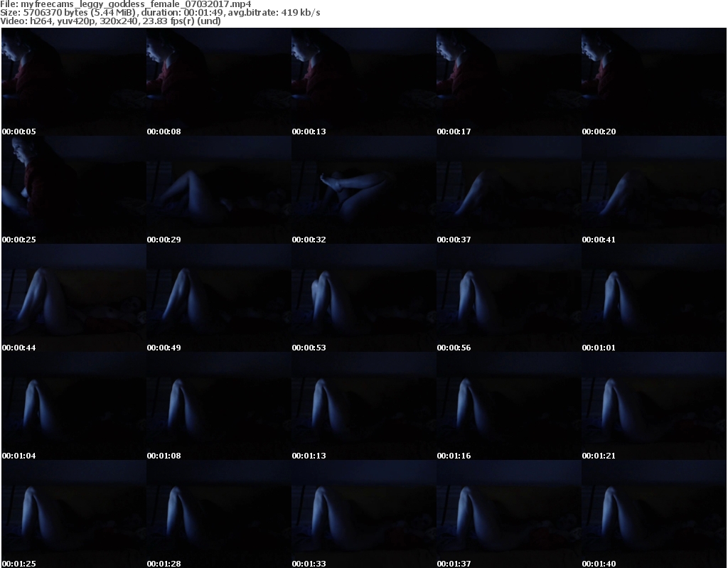
Task: Pick the frame stamped 00:01:28
Action: [x=219, y=514]
